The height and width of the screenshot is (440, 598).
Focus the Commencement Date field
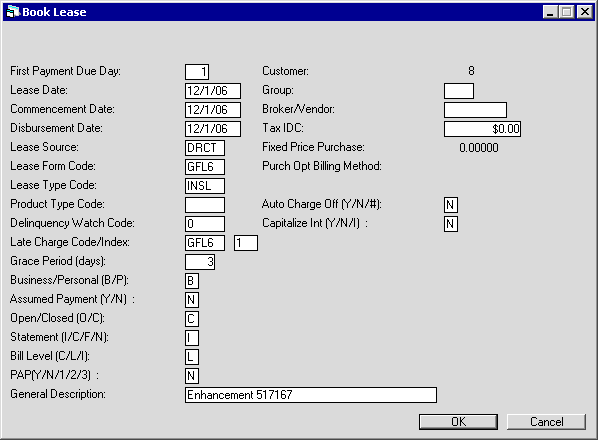213,110
